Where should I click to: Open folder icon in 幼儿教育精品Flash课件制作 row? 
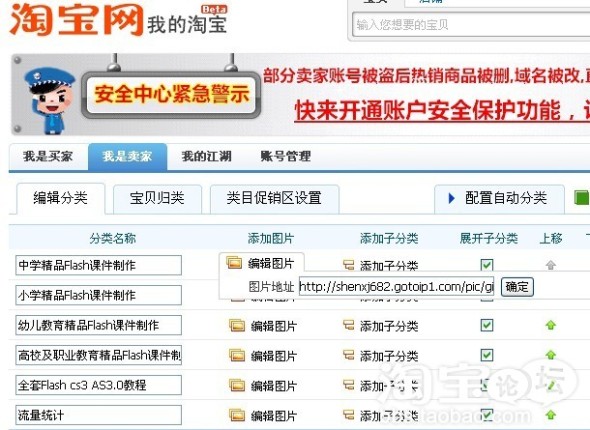point(237,325)
